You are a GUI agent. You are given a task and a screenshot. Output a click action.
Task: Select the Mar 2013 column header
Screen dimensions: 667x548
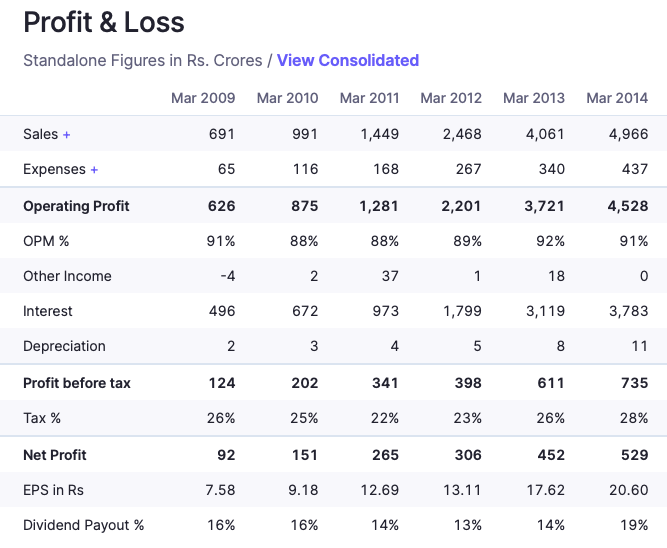[534, 98]
